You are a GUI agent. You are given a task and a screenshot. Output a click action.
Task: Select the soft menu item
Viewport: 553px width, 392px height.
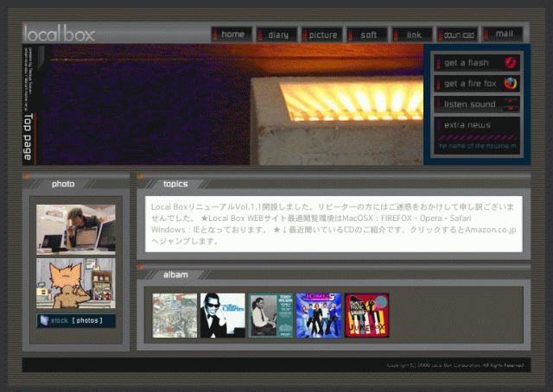click(x=368, y=35)
